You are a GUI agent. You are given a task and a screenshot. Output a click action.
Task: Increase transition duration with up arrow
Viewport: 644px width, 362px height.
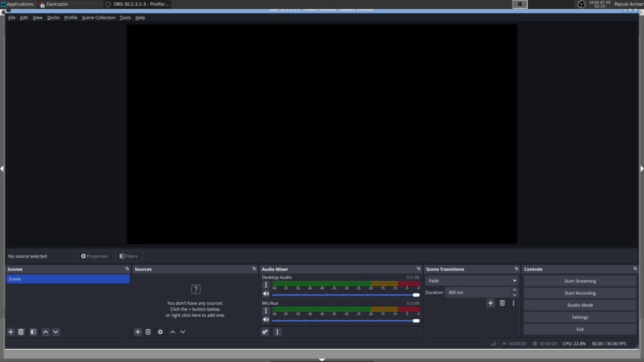pos(514,290)
